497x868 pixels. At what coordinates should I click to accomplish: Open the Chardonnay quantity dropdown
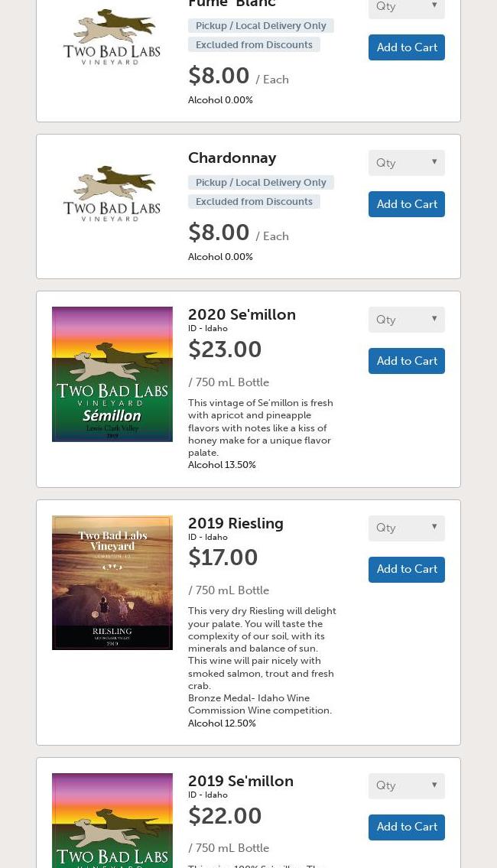406,163
